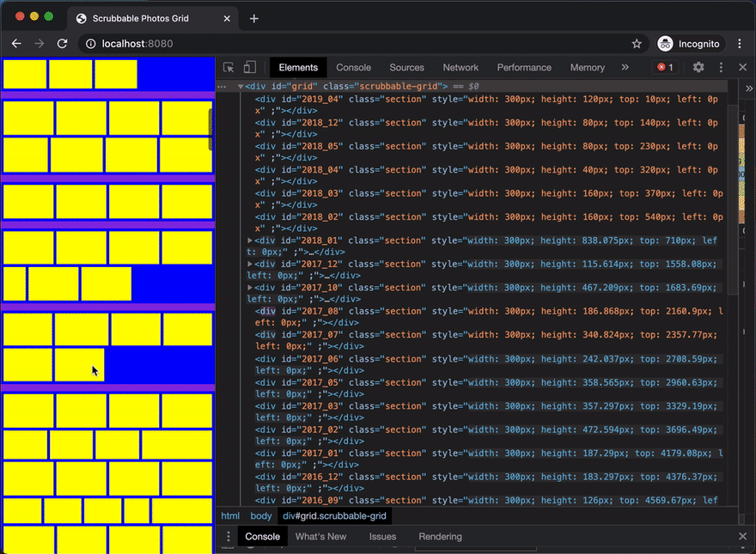The width and height of the screenshot is (756, 554).
Task: Show more DevTools tabs via the chevron
Action: click(x=625, y=68)
